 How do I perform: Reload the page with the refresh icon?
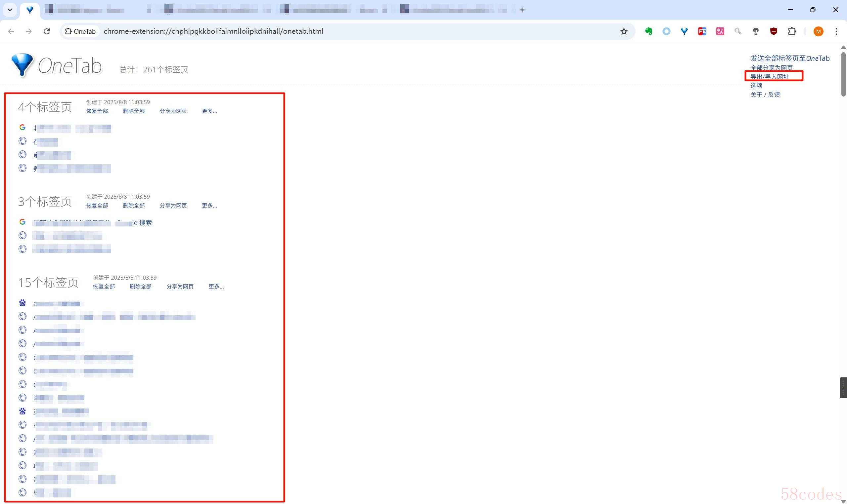tap(47, 31)
